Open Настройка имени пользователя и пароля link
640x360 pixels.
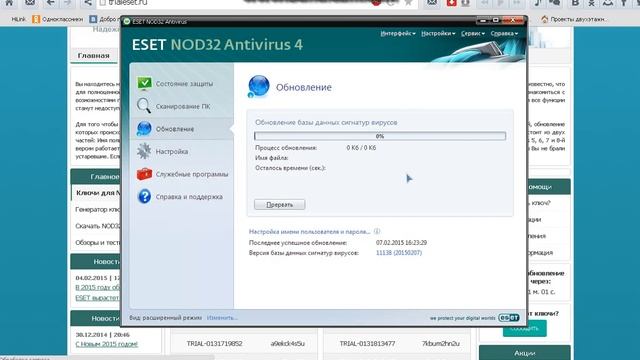click(309, 231)
